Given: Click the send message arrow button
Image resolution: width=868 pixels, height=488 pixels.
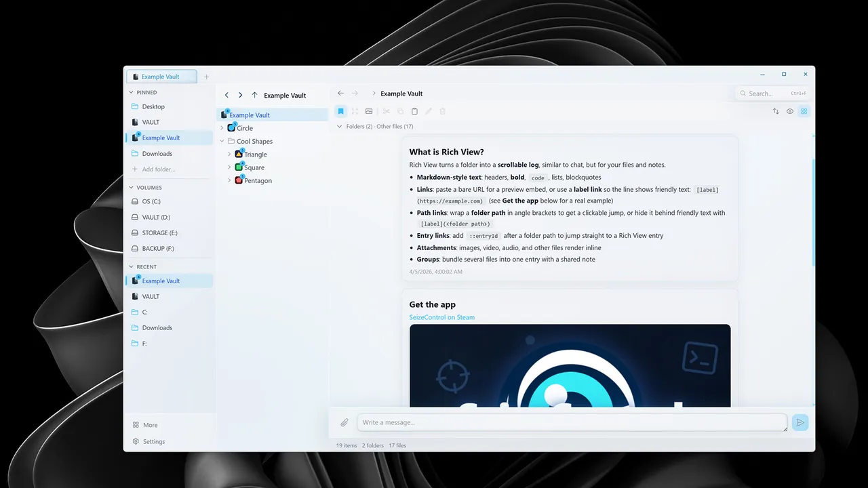Looking at the screenshot, I should tap(800, 422).
